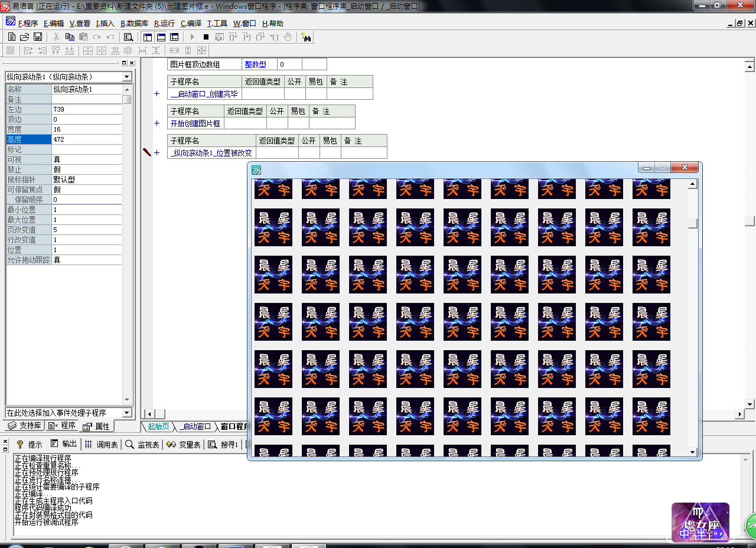The width and height of the screenshot is (756, 548).
Task: Open a file using the folder toolbar icon
Action: coord(25,37)
